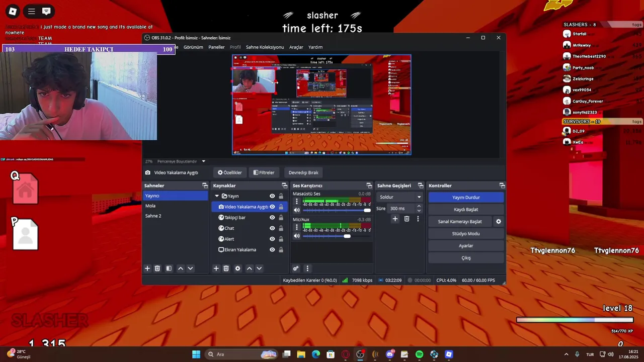Screen dimensions: 644x362
Task: Open the Araçlar menu
Action: [x=296, y=47]
